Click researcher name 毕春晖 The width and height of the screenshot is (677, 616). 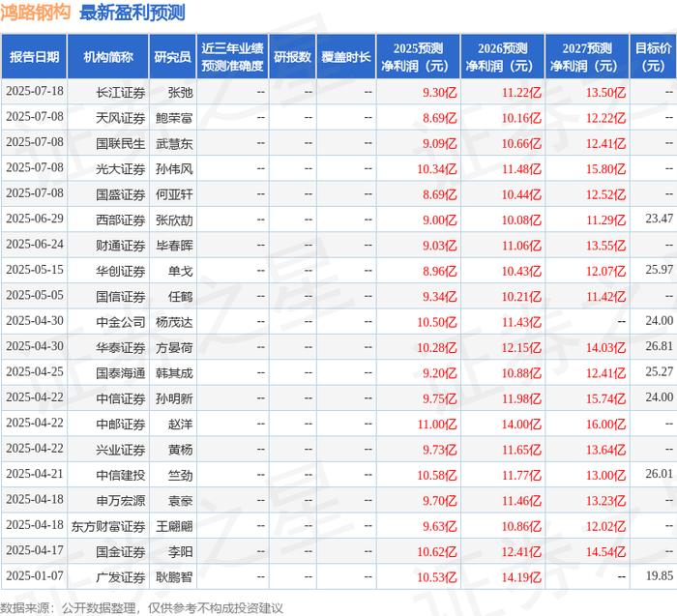click(x=174, y=246)
